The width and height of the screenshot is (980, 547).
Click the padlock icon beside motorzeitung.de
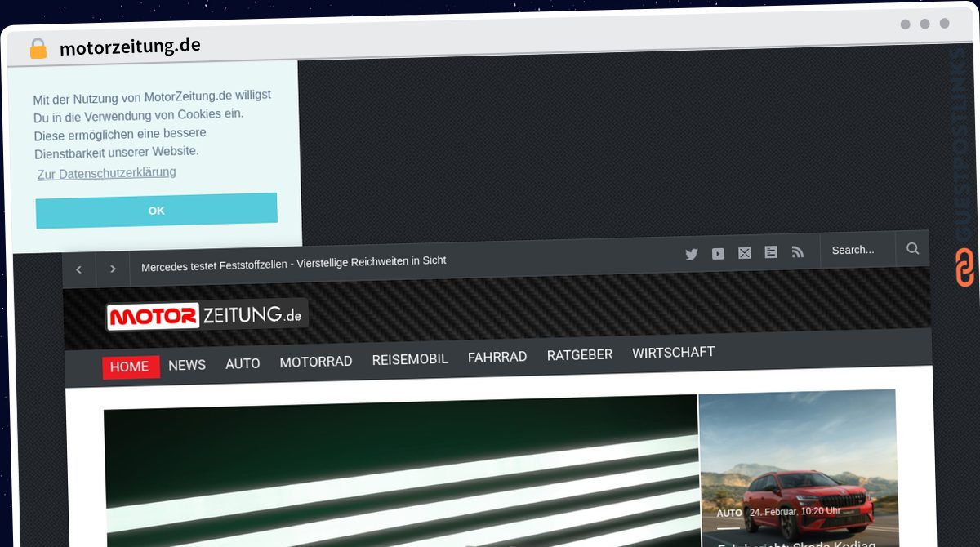pos(38,49)
